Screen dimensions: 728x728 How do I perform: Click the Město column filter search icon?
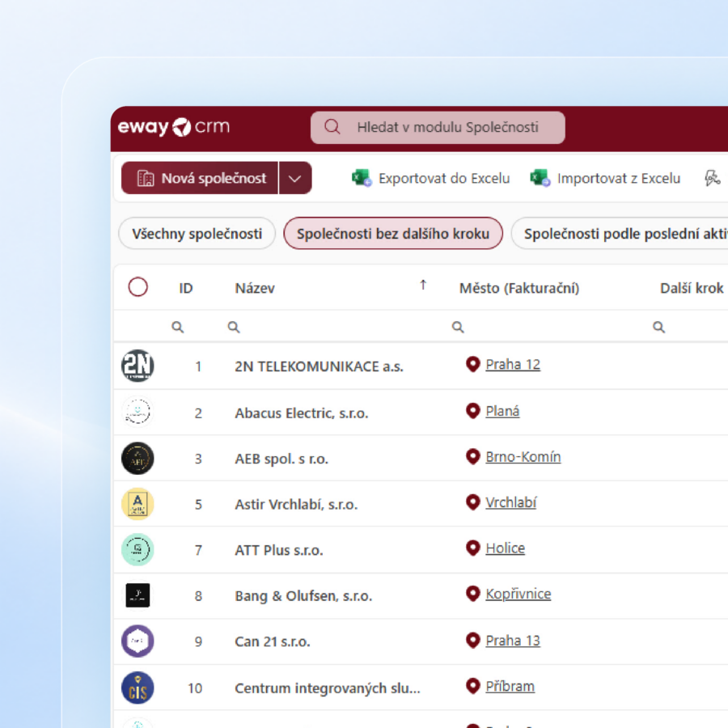[x=458, y=327]
